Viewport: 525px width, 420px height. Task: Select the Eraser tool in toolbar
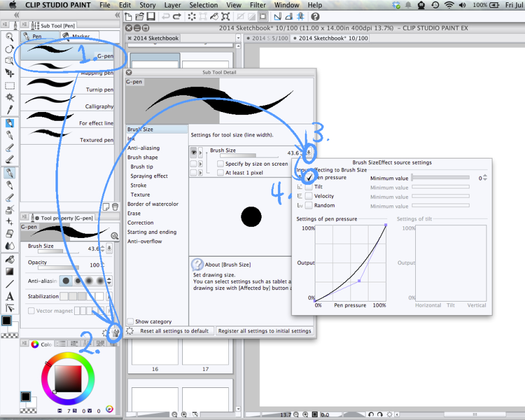pos(10,233)
